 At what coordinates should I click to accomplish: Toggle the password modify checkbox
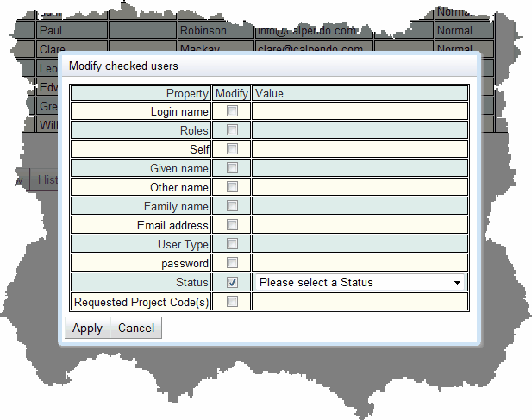click(232, 263)
